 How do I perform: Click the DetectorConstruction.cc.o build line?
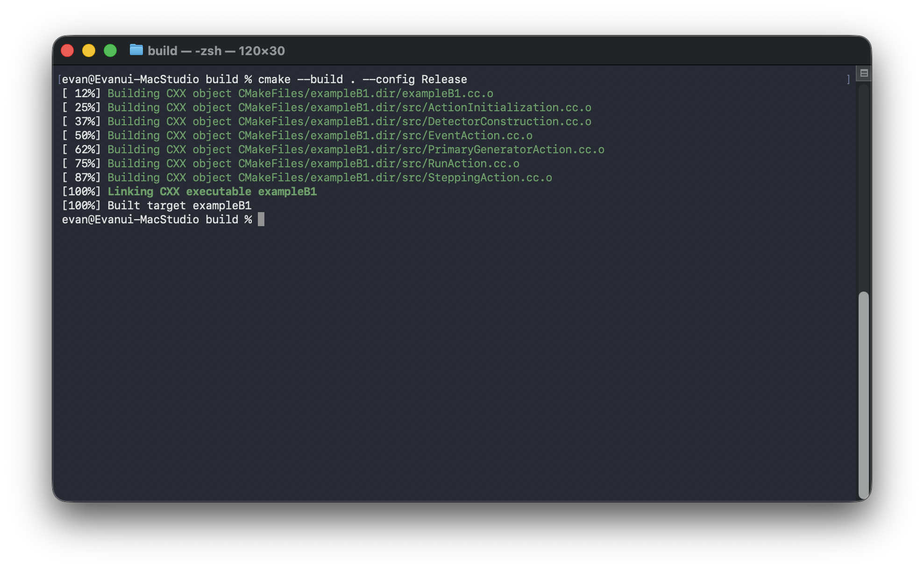pyautogui.click(x=349, y=121)
